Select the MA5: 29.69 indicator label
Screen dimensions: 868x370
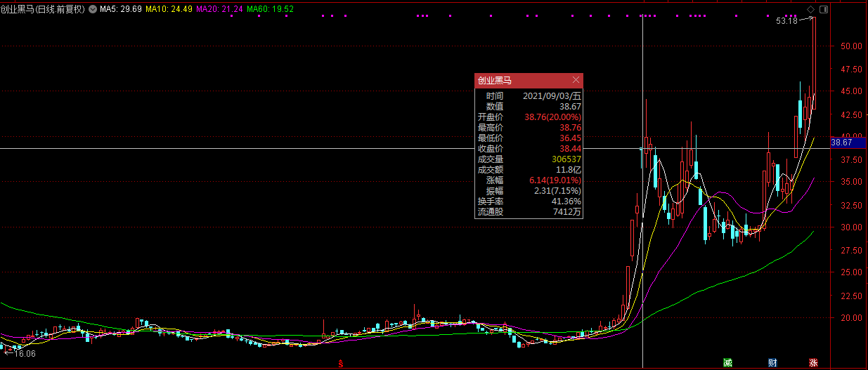122,9
